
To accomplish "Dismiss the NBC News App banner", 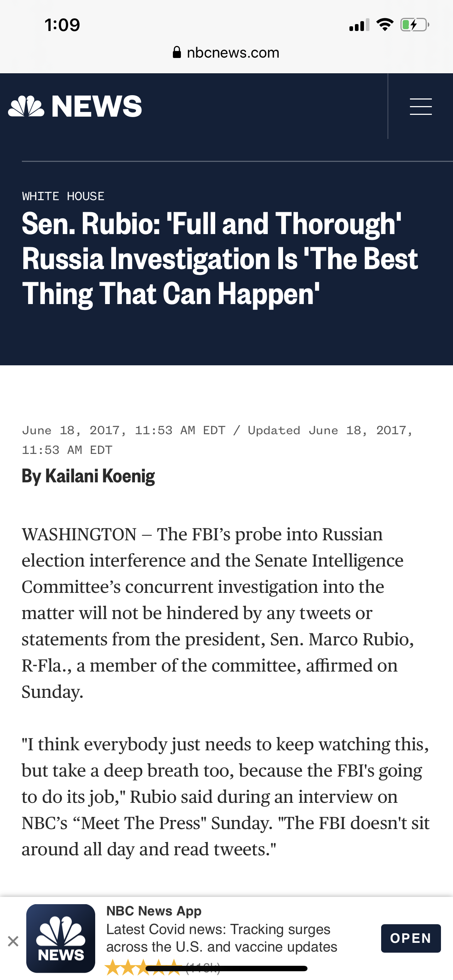I will [x=13, y=942].
